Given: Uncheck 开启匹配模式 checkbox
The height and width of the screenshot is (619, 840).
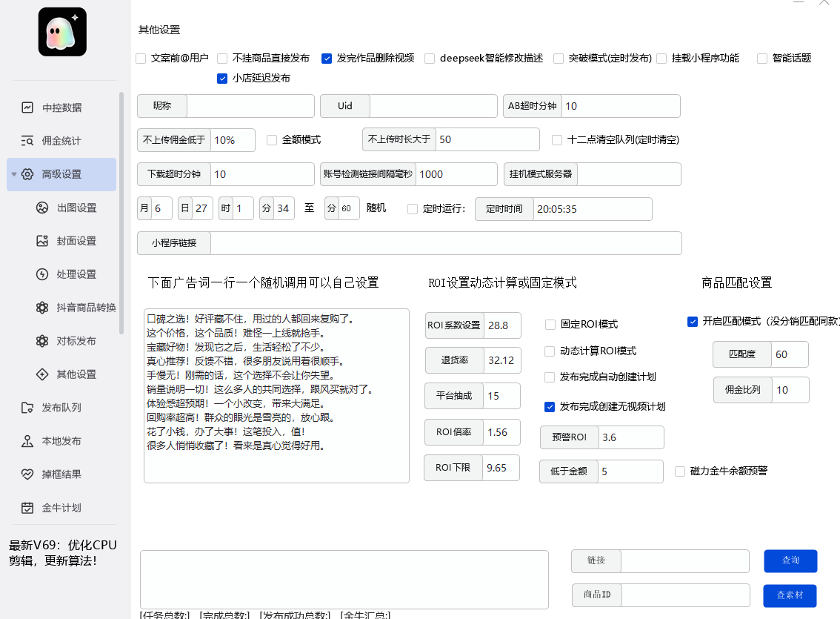Looking at the screenshot, I should pos(693,322).
